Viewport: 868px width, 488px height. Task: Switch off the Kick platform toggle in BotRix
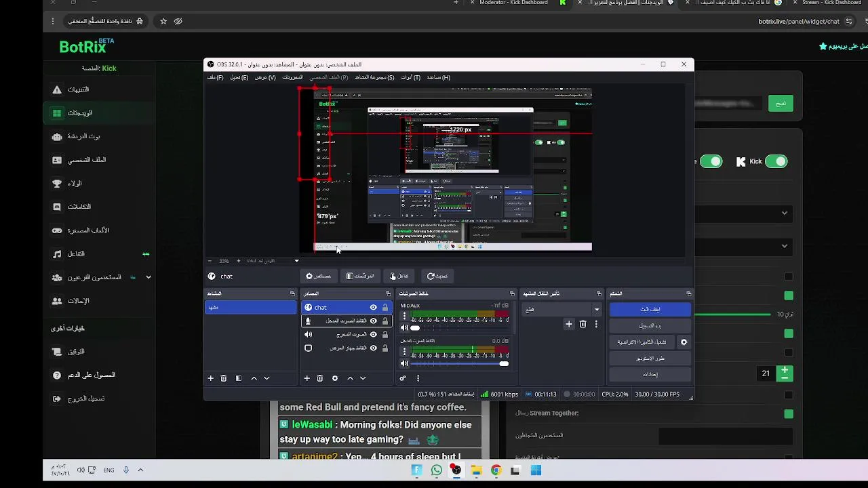(x=776, y=161)
